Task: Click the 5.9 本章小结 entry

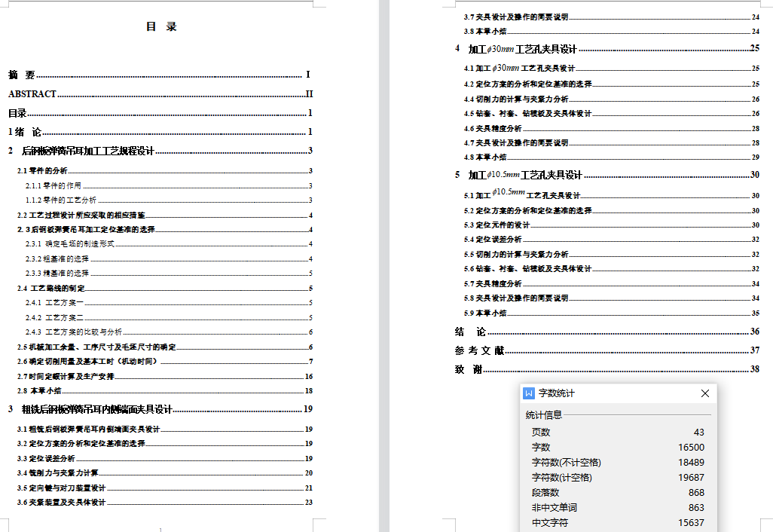Action: click(x=611, y=313)
